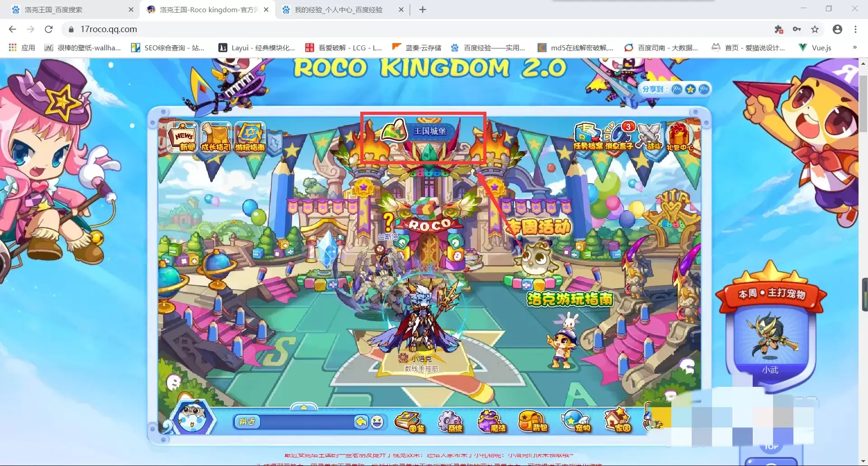The width and height of the screenshot is (868, 466).
Task: Open the 战斗 crossed swords icon
Action: 650,136
